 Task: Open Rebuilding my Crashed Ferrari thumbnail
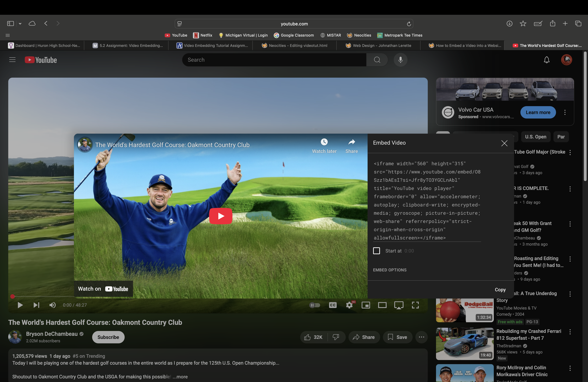point(465,344)
